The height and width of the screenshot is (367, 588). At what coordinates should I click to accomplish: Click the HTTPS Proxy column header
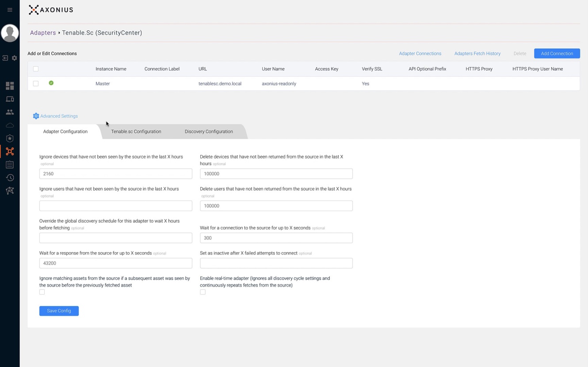pos(479,69)
